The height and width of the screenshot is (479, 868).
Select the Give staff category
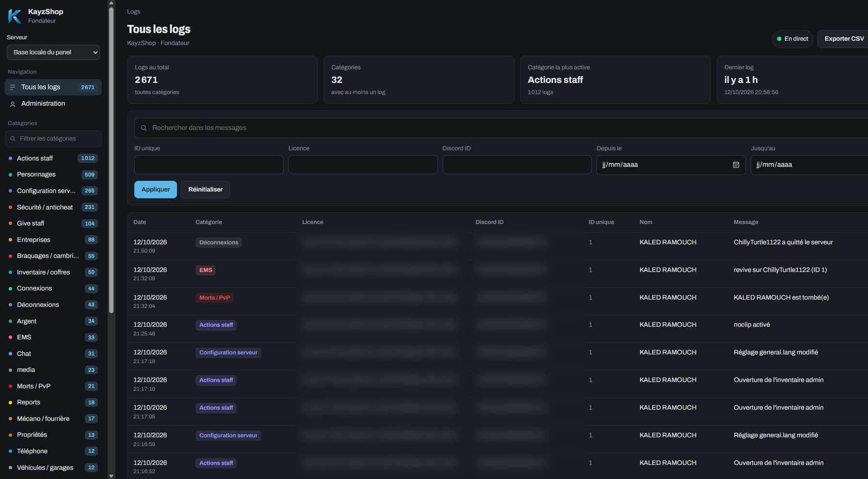(53, 224)
